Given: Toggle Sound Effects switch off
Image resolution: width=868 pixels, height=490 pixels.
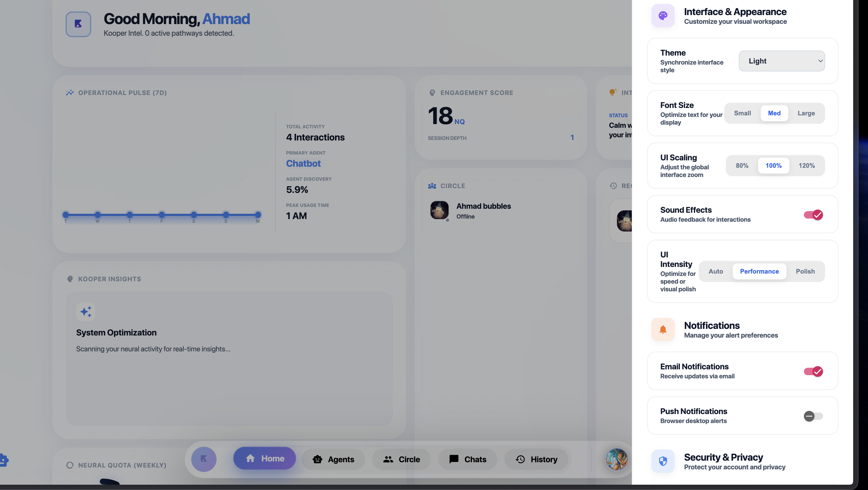Looking at the screenshot, I should coord(813,215).
